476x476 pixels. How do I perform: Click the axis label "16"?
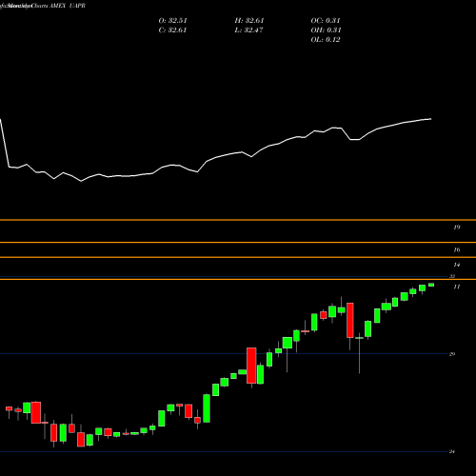coord(457,249)
